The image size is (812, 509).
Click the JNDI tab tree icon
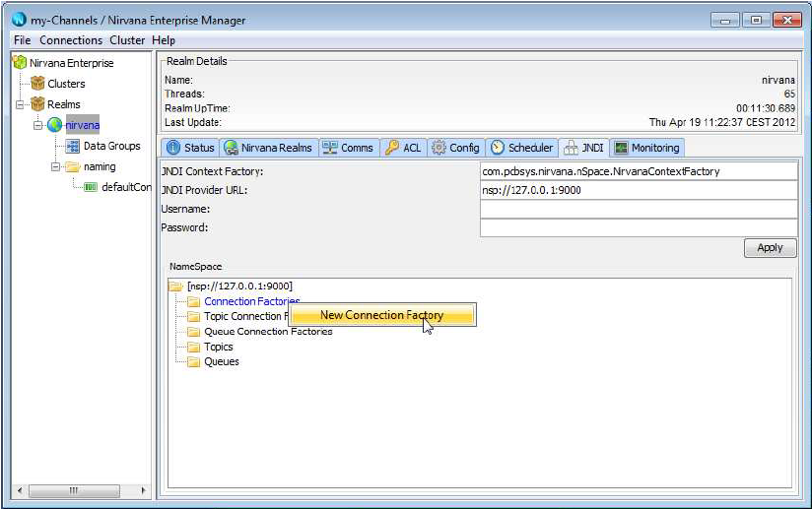[x=571, y=148]
